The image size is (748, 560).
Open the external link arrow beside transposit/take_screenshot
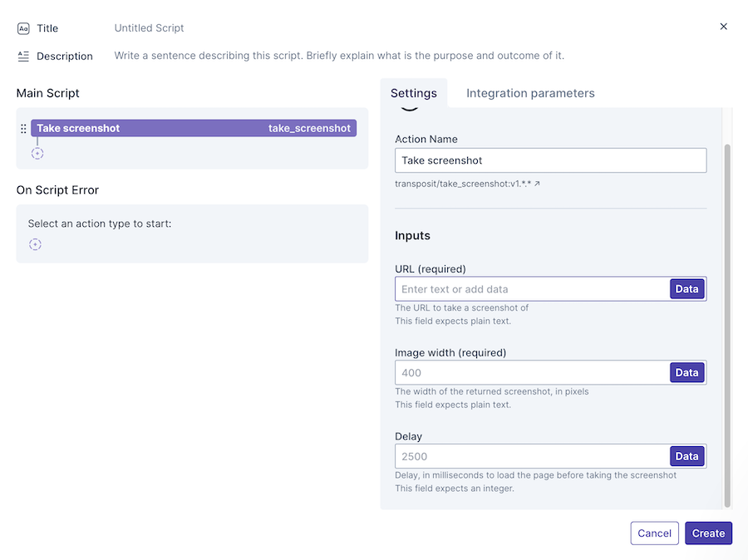(537, 184)
